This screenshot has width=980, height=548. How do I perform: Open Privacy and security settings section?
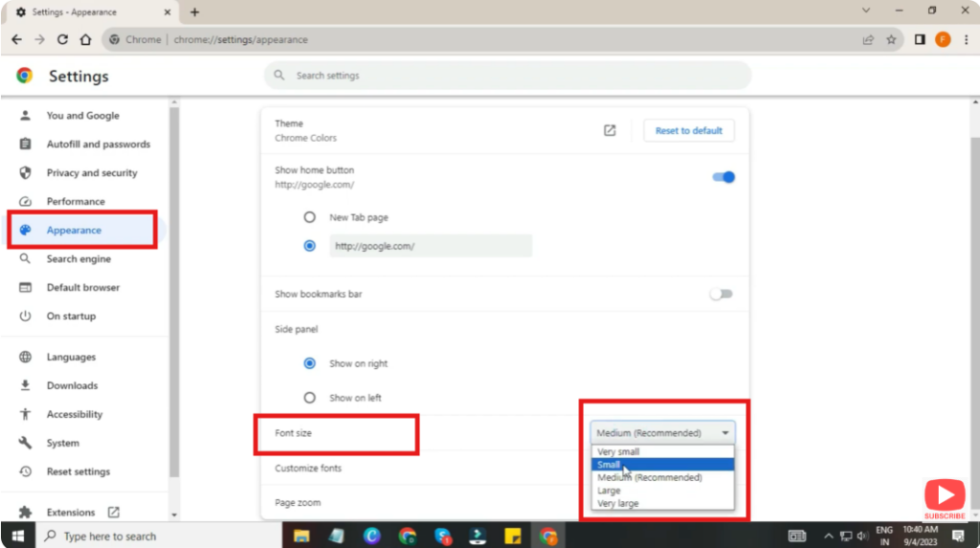tap(92, 173)
